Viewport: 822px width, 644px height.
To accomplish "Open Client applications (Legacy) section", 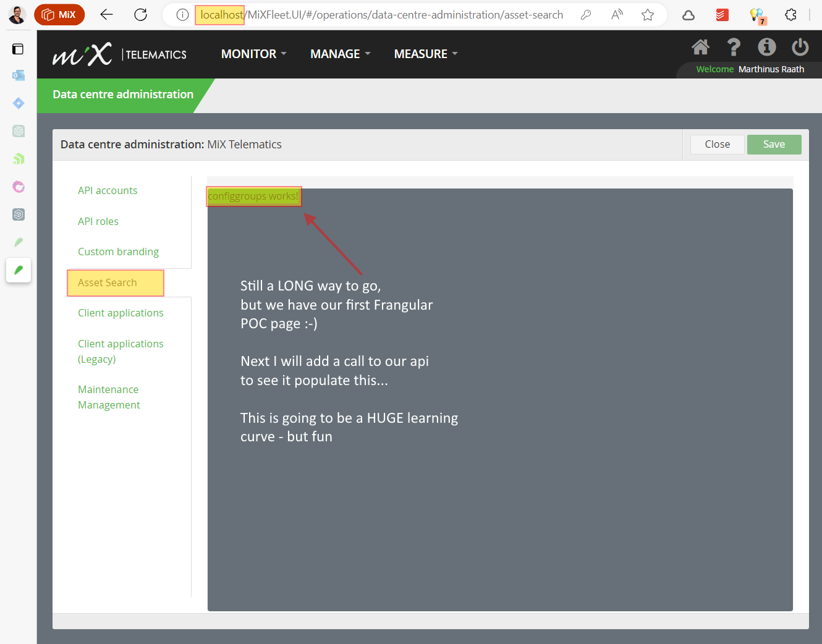I will [121, 351].
